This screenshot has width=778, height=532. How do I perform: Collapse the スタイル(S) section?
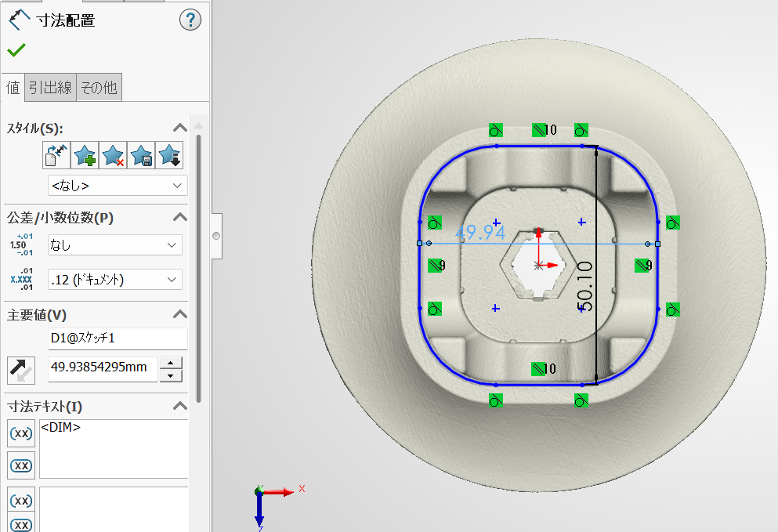coord(179,128)
